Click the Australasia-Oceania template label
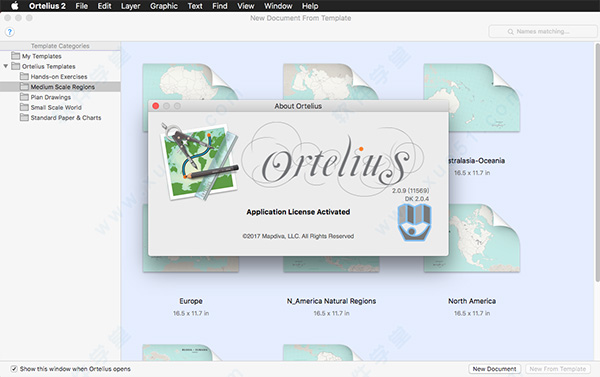The width and height of the screenshot is (600, 377). click(477, 161)
